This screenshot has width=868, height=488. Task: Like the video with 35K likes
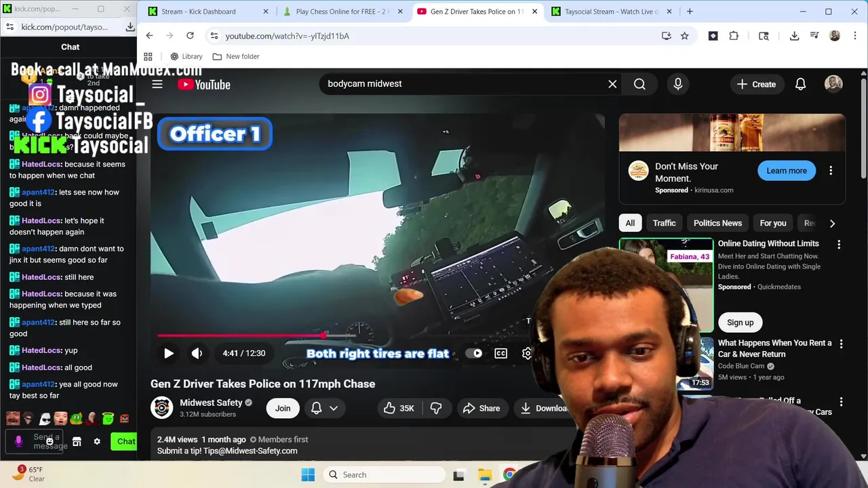pyautogui.click(x=399, y=408)
